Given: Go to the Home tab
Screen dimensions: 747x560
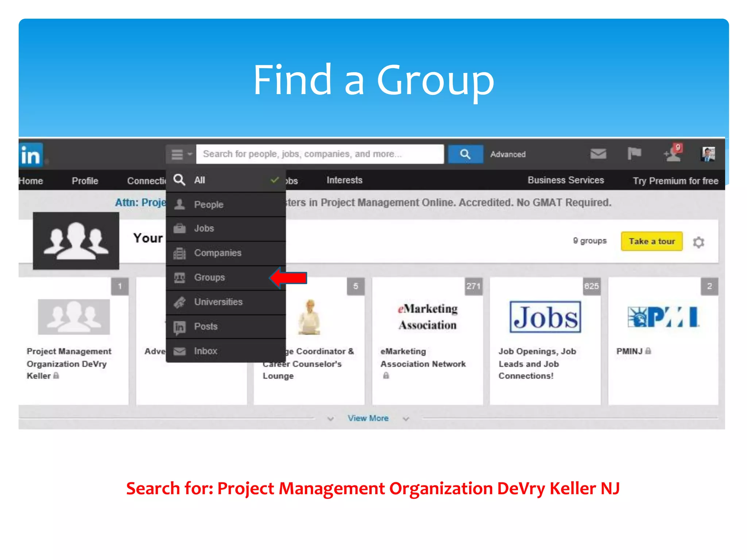Looking at the screenshot, I should pos(31,181).
